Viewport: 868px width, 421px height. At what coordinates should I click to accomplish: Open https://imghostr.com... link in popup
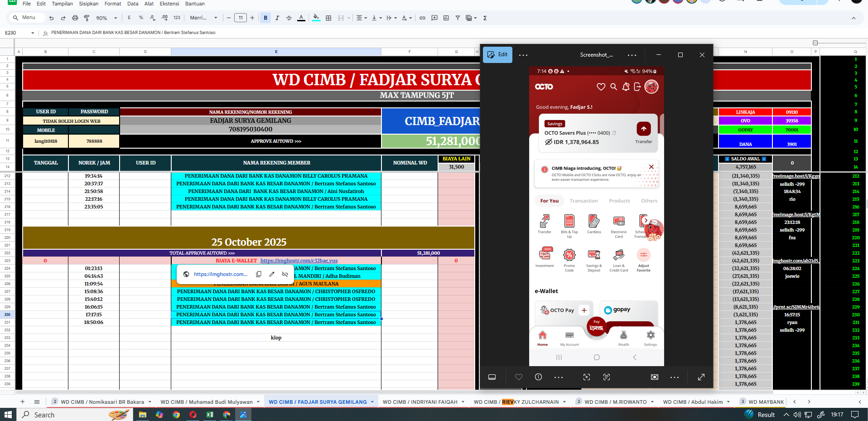[221, 274]
